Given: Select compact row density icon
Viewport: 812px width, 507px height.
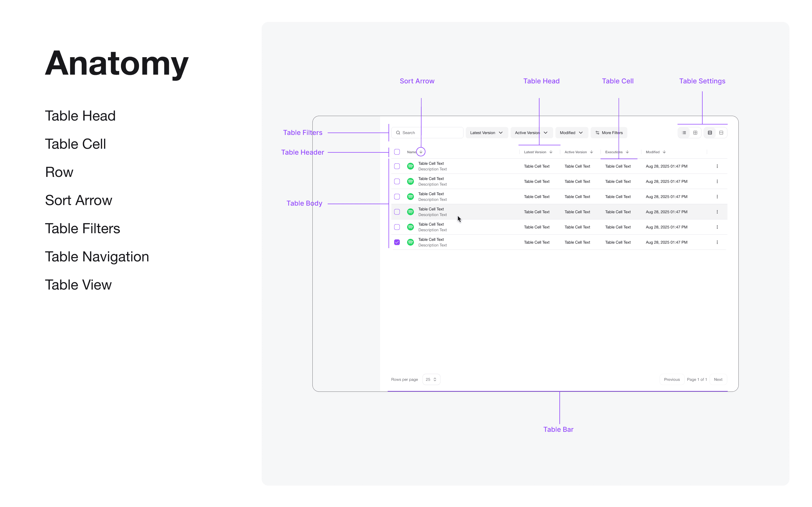Looking at the screenshot, I should tap(710, 133).
